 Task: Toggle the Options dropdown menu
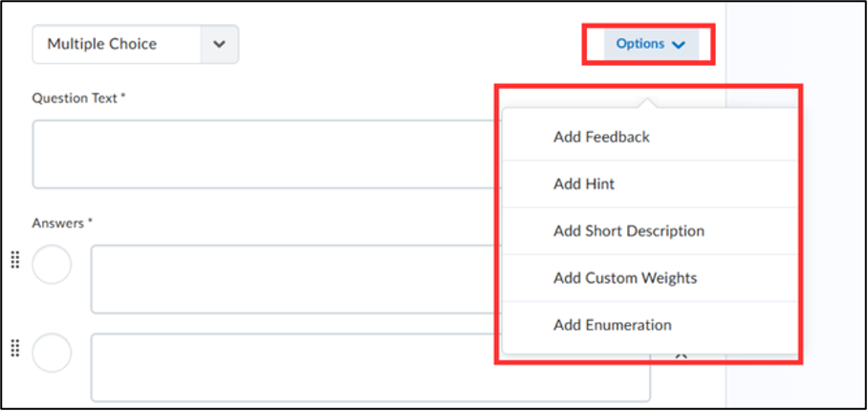tap(651, 44)
